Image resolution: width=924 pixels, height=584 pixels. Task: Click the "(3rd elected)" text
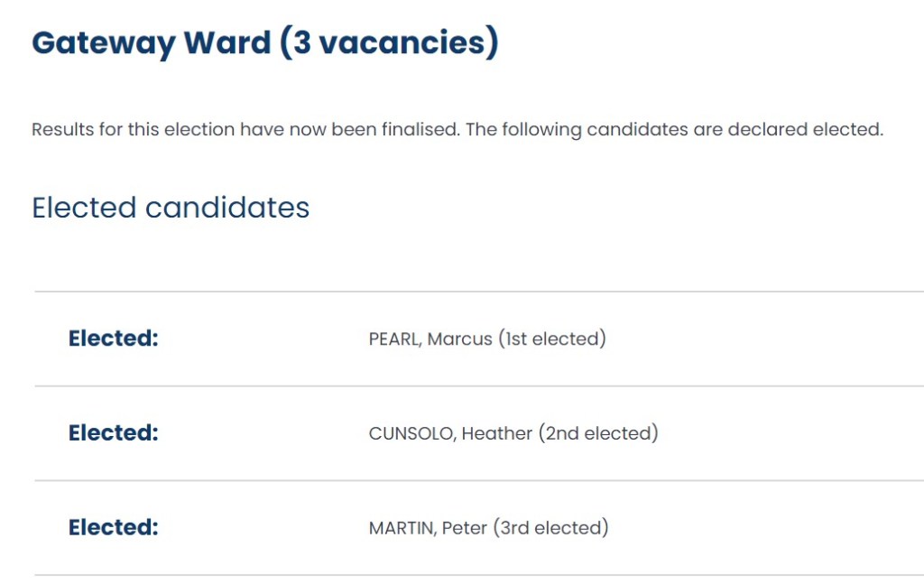(x=550, y=528)
